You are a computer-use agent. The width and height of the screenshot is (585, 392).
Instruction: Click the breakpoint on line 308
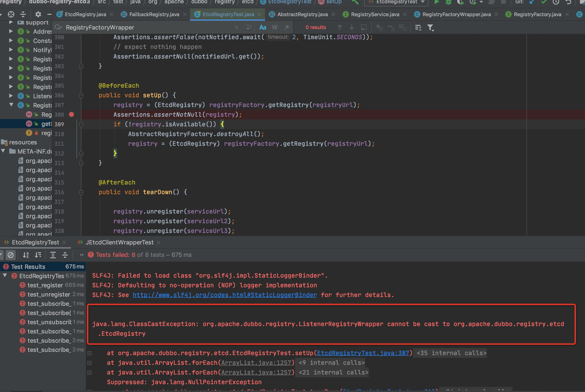[71, 115]
